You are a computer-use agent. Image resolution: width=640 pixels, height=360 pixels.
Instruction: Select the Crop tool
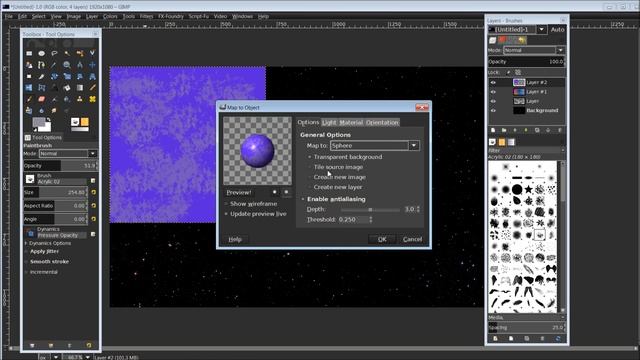click(42, 76)
